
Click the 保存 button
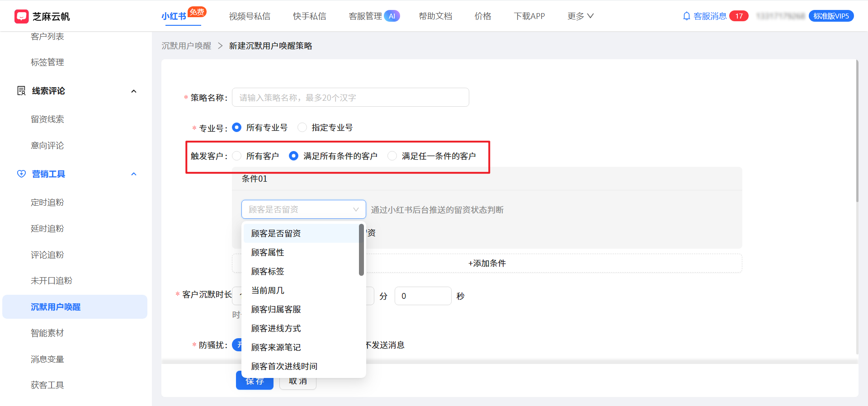pos(255,381)
